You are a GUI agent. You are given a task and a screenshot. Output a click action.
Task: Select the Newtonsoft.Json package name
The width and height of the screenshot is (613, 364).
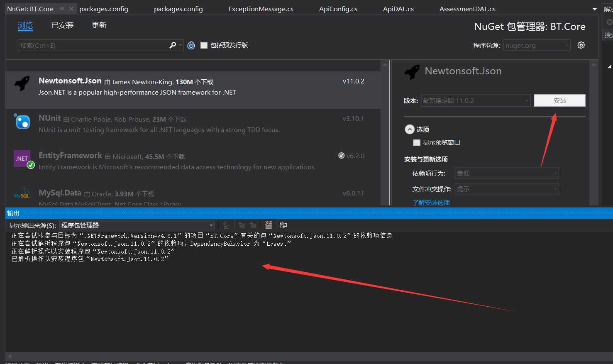tap(70, 81)
